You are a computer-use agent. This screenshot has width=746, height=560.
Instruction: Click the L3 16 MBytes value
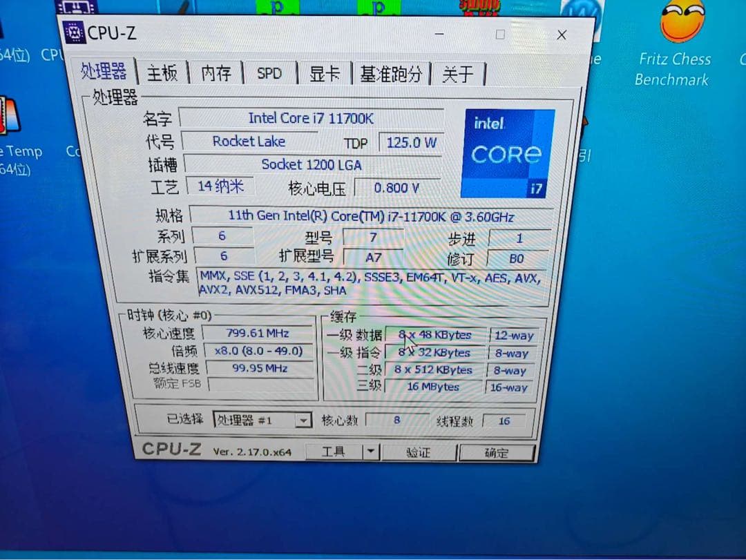pos(433,387)
